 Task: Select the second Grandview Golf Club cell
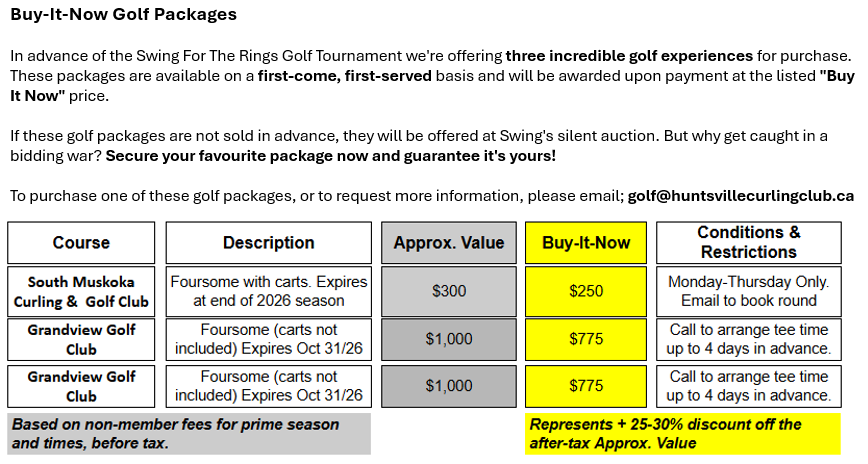(81, 386)
